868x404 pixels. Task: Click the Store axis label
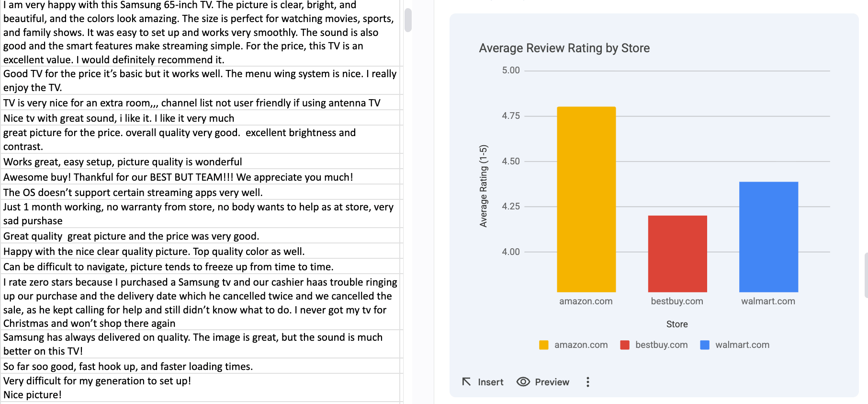point(677,324)
